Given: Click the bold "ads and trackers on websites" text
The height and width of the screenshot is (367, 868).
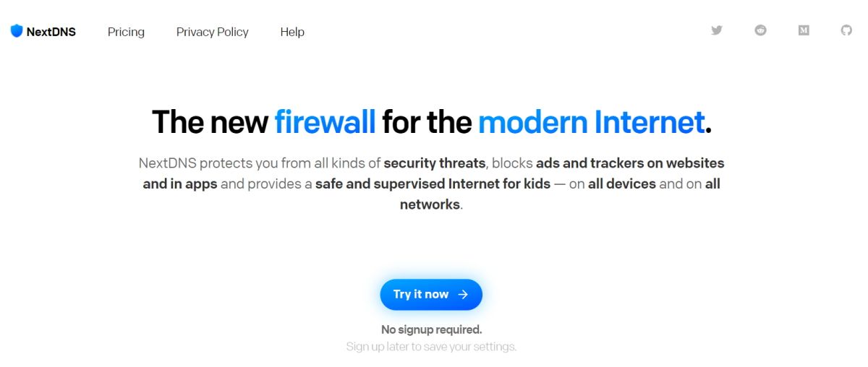Looking at the screenshot, I should coord(629,163).
